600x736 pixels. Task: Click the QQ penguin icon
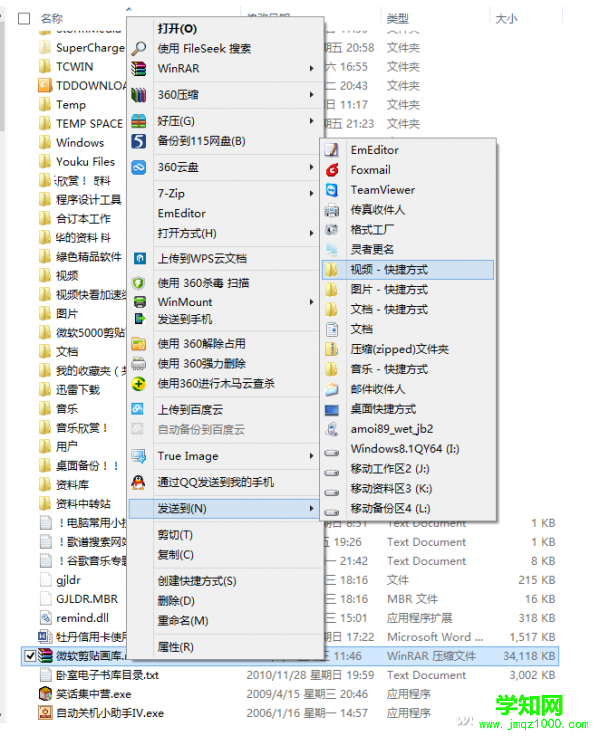(x=138, y=482)
